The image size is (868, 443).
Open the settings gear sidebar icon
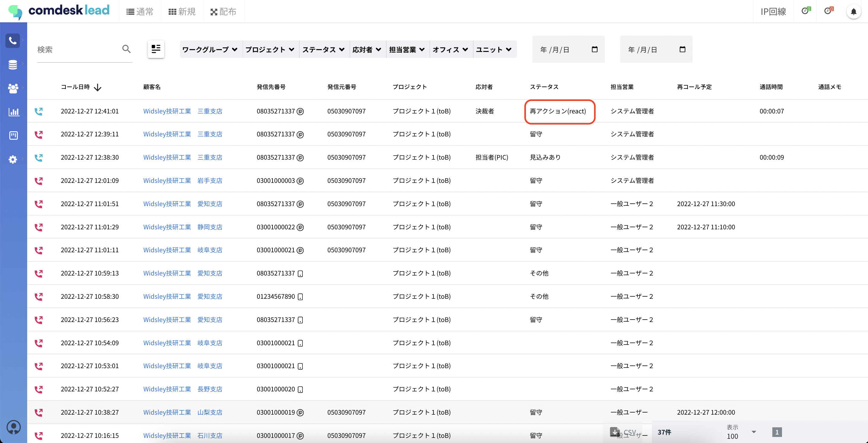tap(13, 159)
